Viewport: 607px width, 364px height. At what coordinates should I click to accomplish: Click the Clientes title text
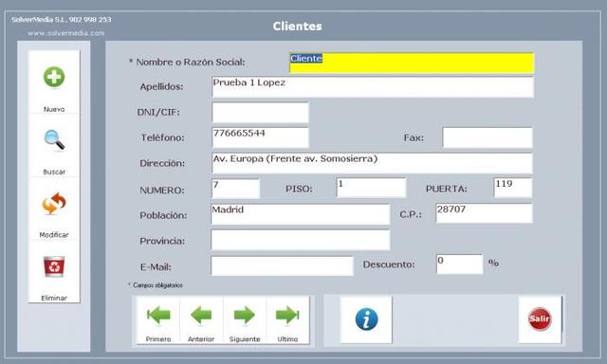(297, 27)
